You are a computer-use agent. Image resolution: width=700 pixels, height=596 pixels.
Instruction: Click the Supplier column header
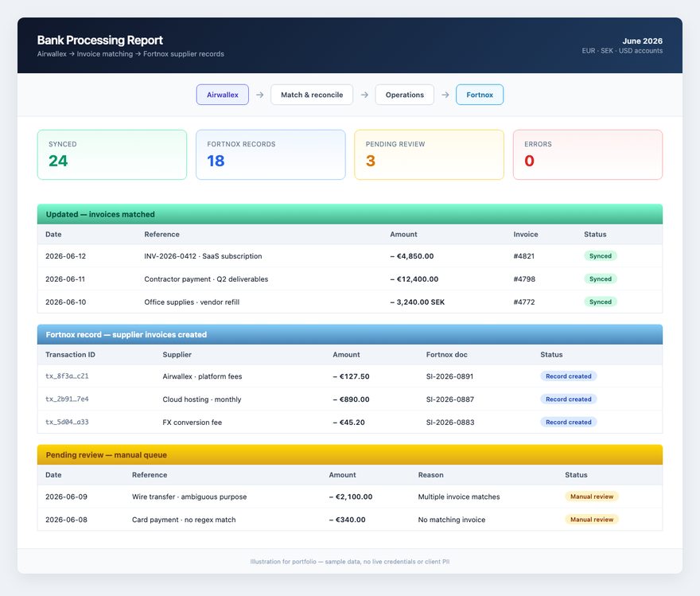[177, 354]
